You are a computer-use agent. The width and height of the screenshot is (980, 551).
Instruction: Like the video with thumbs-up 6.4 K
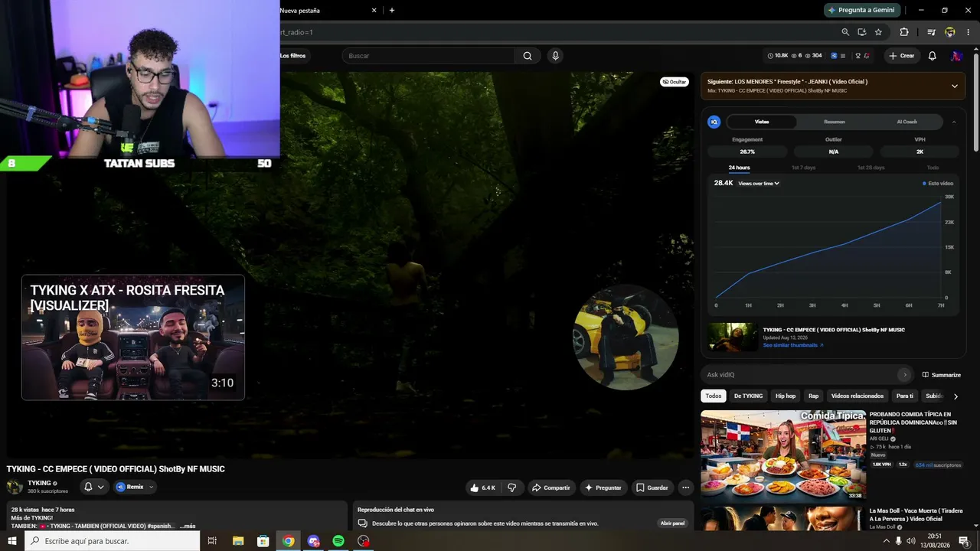point(484,487)
